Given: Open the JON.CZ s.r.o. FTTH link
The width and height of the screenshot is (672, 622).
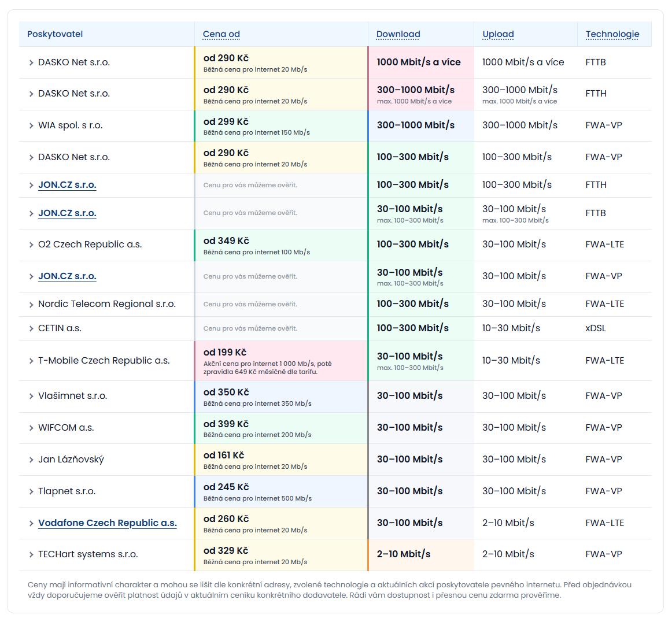Looking at the screenshot, I should pos(67,185).
